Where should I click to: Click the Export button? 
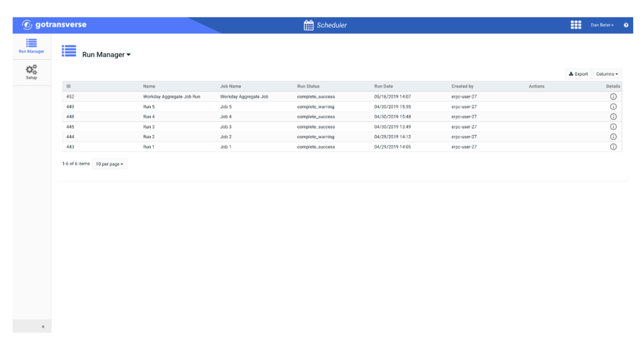[x=578, y=74]
